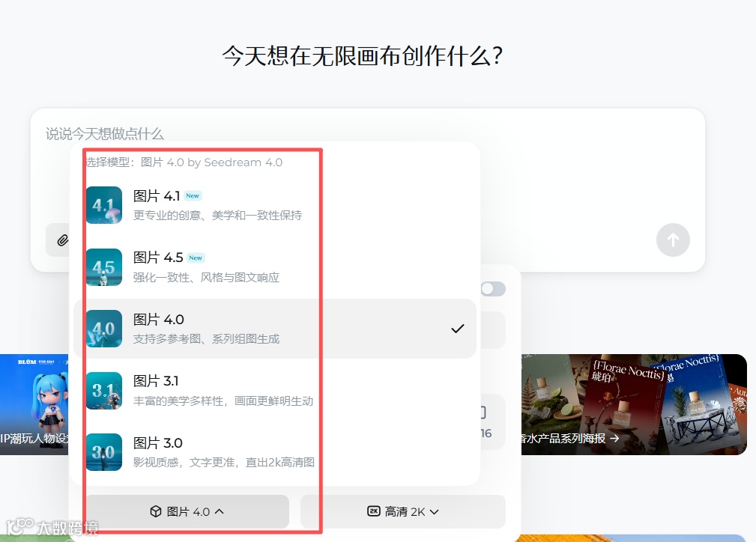Image resolution: width=756 pixels, height=542 pixels.
Task: Click the text 丰富的美学多样性,画面更鲜明生动
Action: coord(223,401)
